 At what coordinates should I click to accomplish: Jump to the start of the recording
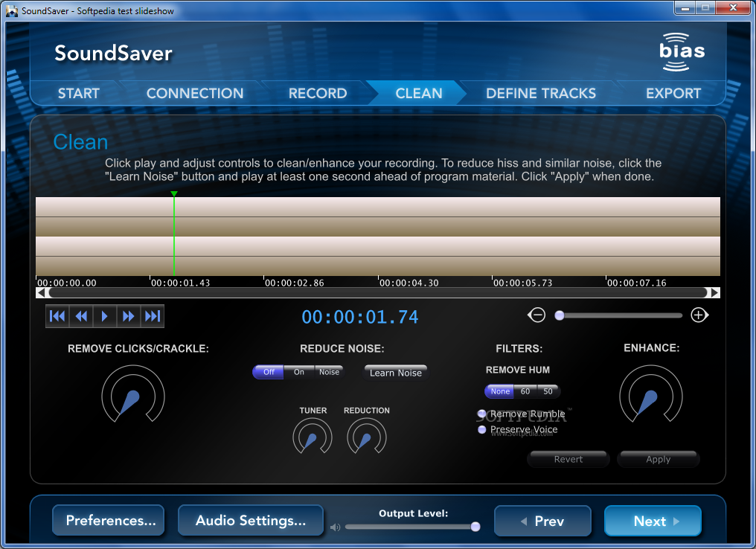coord(57,316)
